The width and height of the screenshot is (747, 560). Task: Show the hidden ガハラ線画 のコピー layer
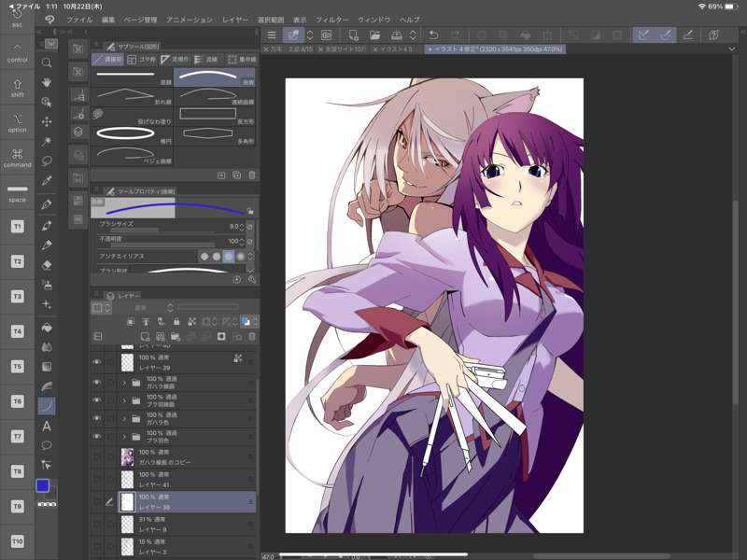click(x=97, y=457)
